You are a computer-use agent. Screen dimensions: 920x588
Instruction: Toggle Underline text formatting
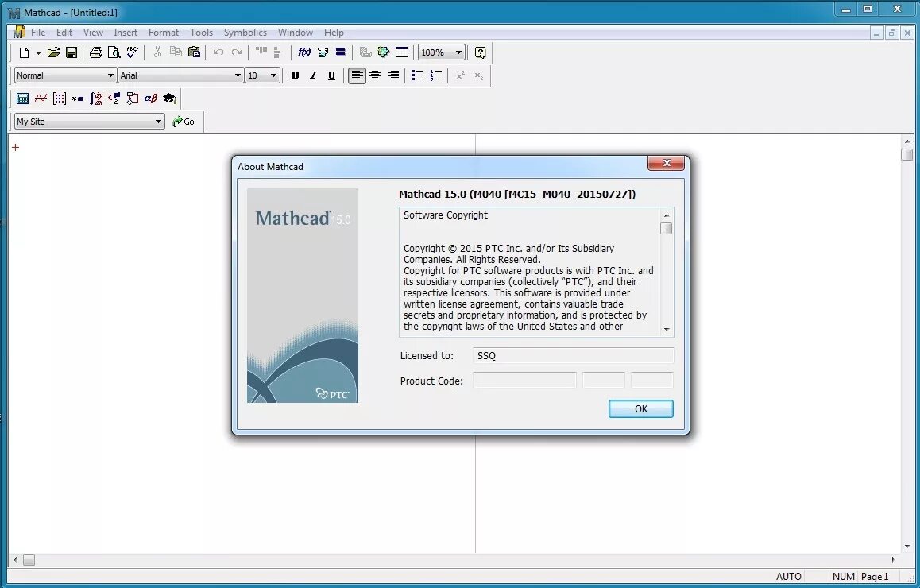(331, 75)
